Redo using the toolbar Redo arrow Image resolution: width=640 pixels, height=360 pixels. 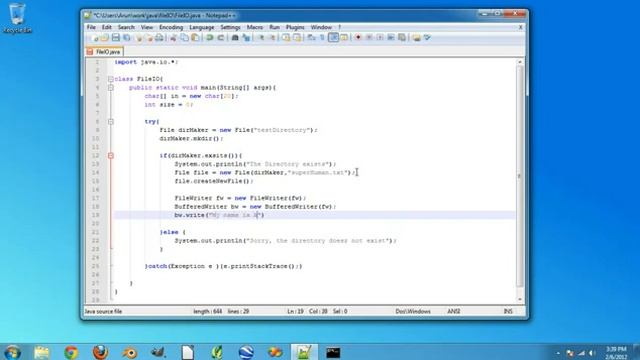[x=220, y=38]
